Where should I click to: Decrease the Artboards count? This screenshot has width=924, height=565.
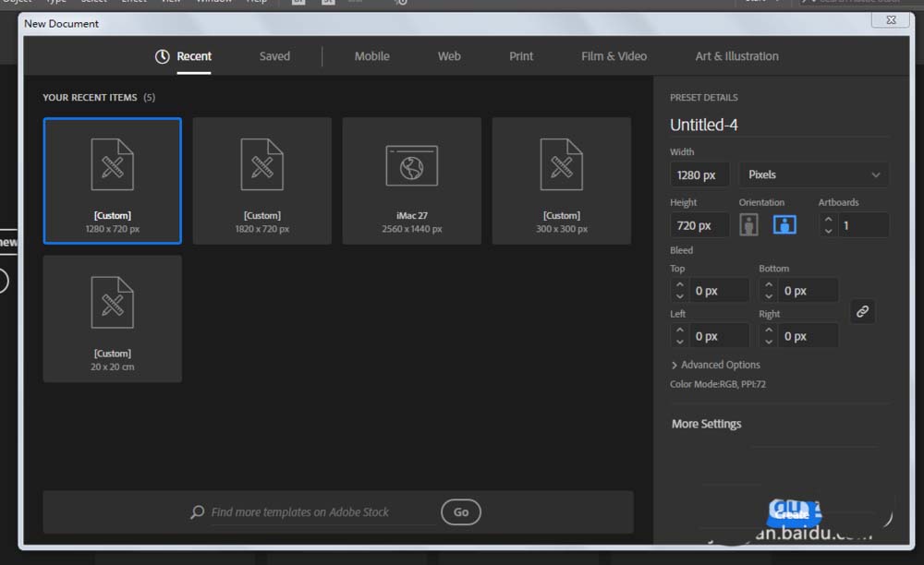828,231
